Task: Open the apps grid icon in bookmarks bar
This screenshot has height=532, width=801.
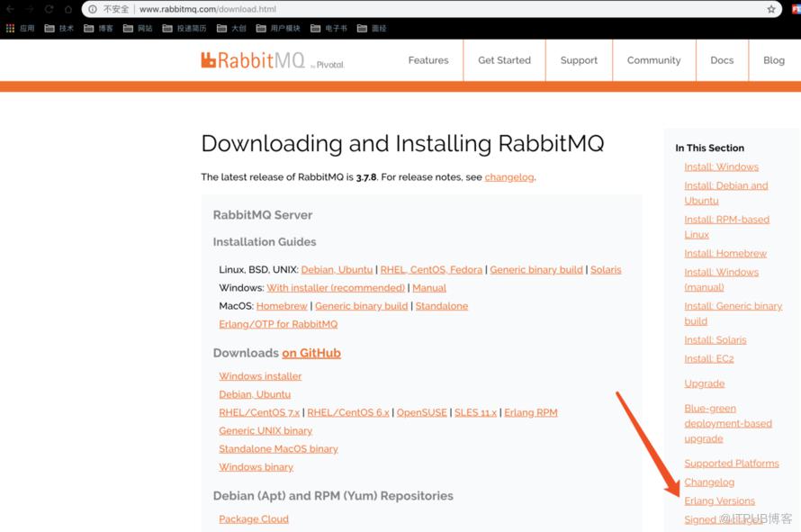Action: (x=10, y=28)
